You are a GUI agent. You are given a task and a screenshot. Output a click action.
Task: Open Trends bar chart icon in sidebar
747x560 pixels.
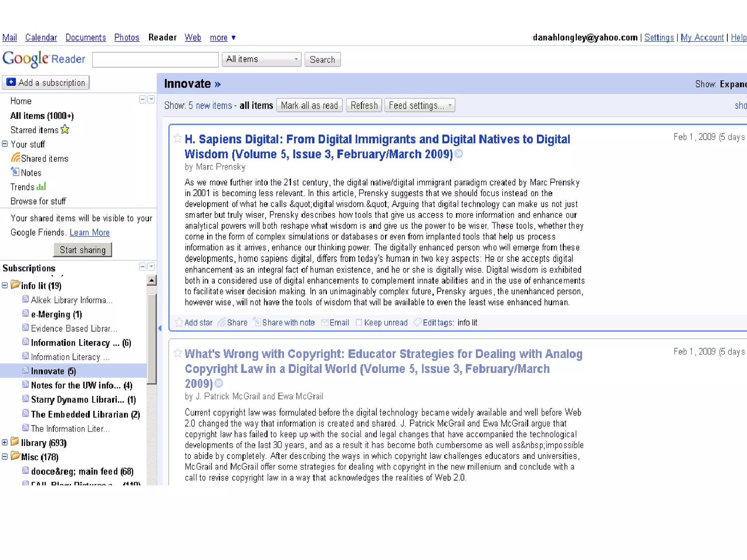tap(41, 187)
